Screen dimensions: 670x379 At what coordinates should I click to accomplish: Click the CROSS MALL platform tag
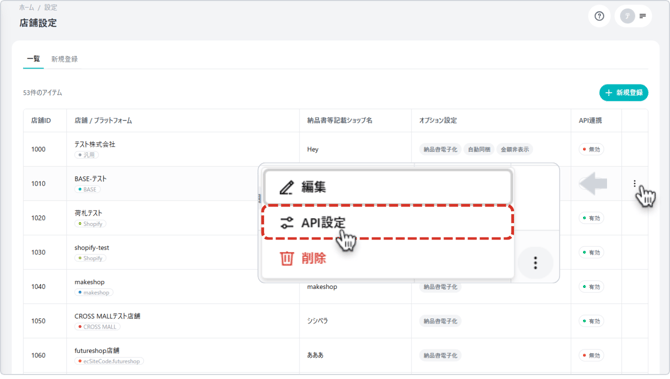pyautogui.click(x=97, y=327)
